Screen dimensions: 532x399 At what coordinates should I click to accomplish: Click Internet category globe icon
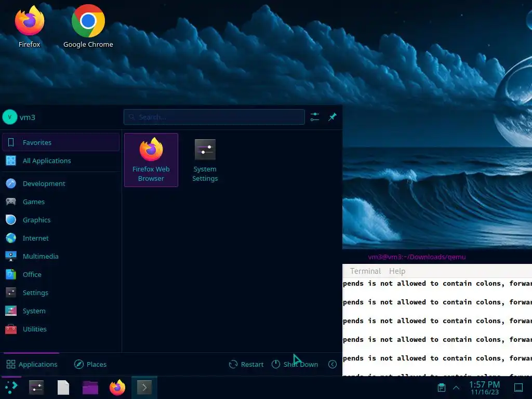pyautogui.click(x=11, y=238)
